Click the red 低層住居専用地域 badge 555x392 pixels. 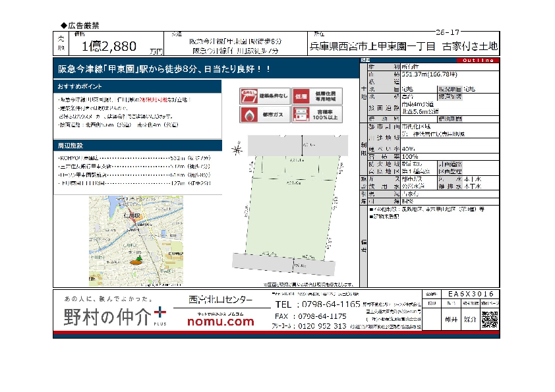click(x=317, y=96)
